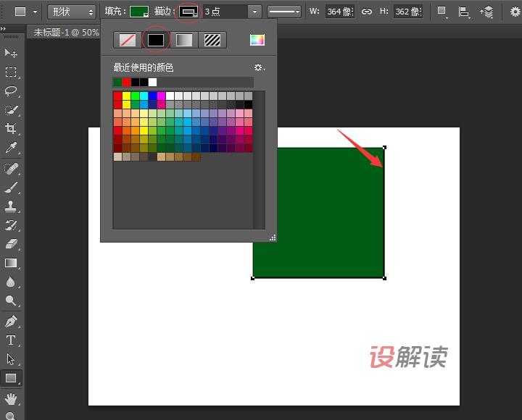
Task: Select the Pen tool
Action: 11,322
